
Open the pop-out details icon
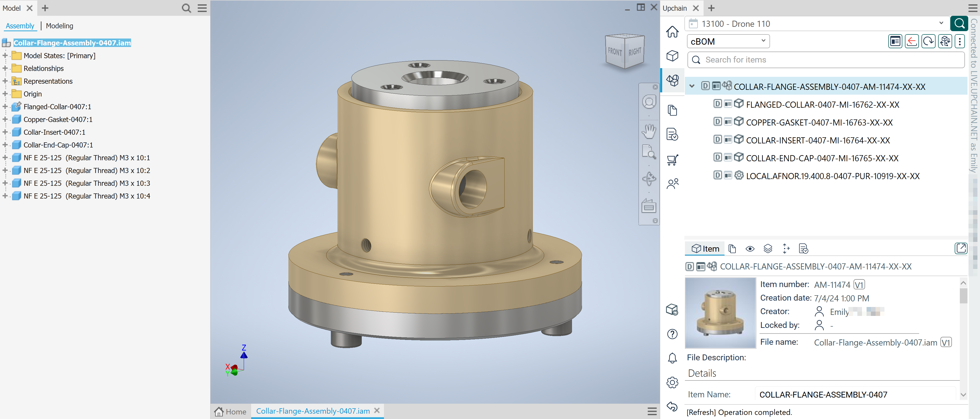pos(961,249)
